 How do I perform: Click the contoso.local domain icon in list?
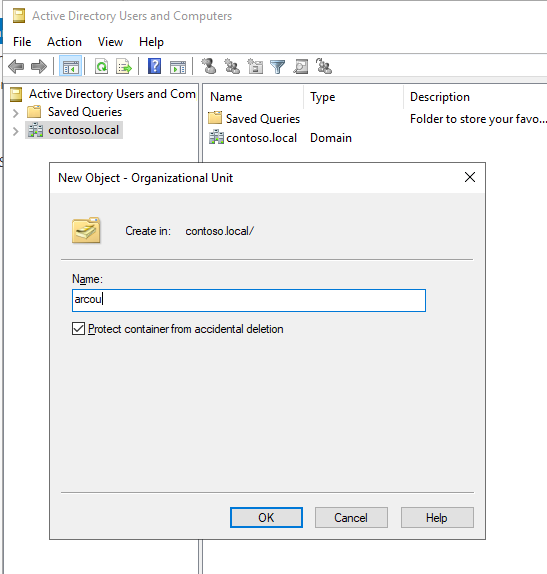coord(216,137)
